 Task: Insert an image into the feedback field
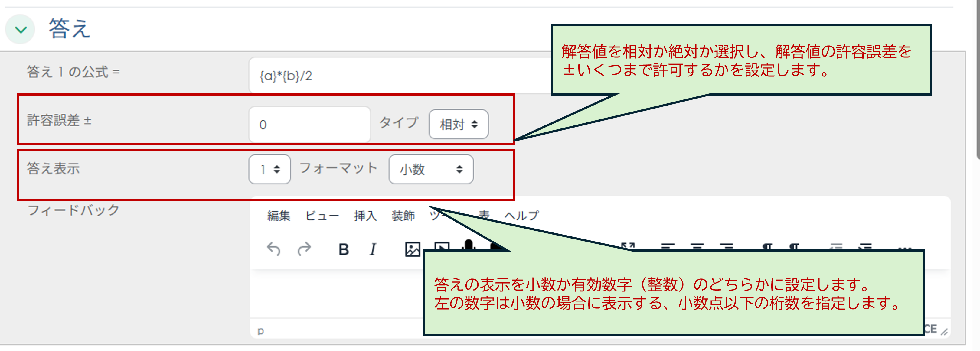[x=413, y=248]
